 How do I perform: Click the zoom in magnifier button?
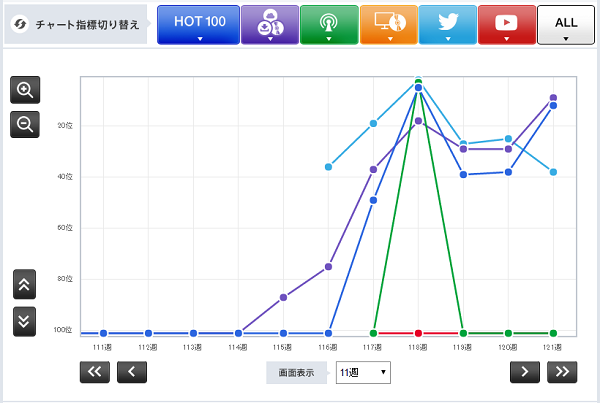click(x=25, y=89)
